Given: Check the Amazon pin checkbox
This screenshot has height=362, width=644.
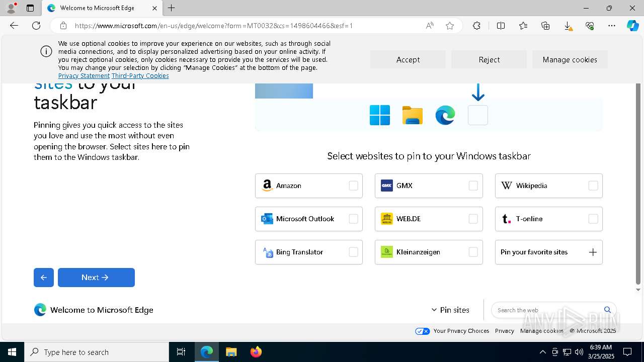Looking at the screenshot, I should click(353, 186).
